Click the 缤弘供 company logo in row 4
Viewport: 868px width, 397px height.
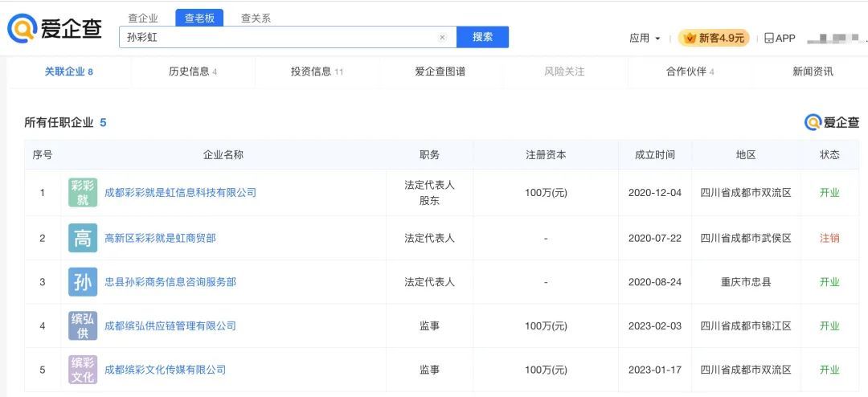[83, 326]
